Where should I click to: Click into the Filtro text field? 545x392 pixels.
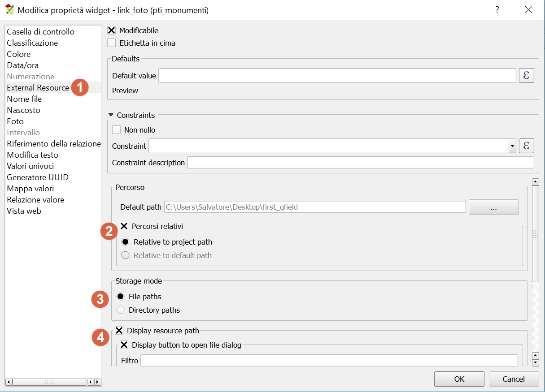[329, 361]
